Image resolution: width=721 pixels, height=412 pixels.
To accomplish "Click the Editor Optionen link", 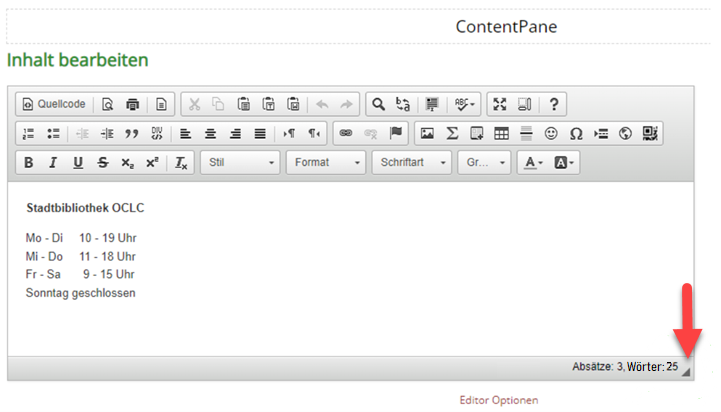I will pos(498,400).
